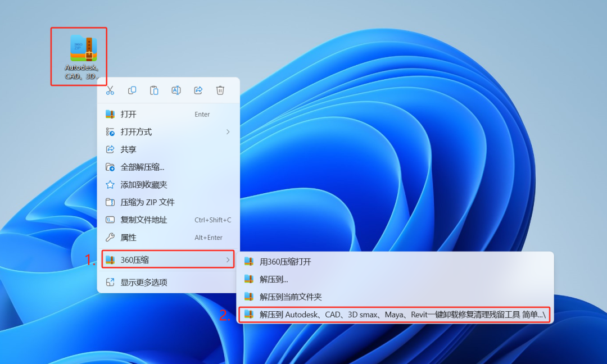Click 复制文件地址 menu entry

(169, 220)
